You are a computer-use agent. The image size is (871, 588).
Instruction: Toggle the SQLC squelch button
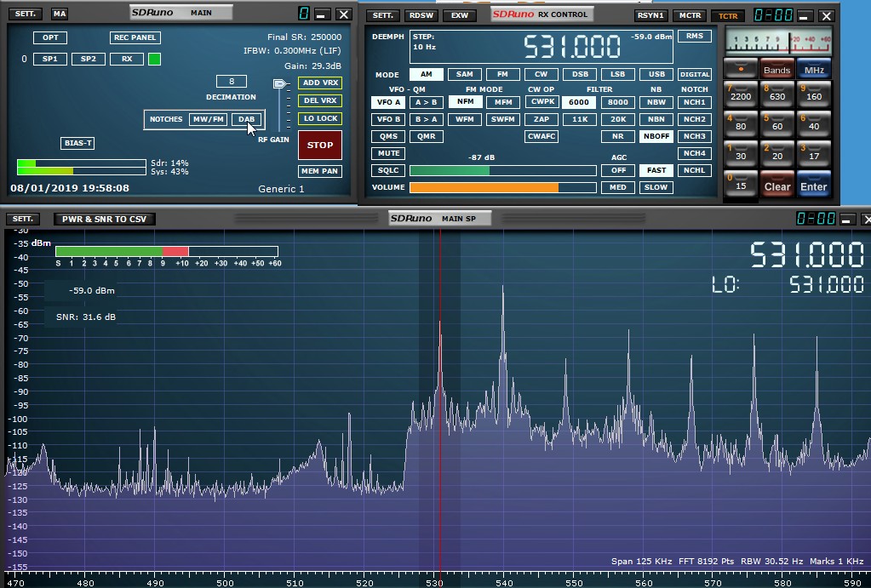(388, 170)
